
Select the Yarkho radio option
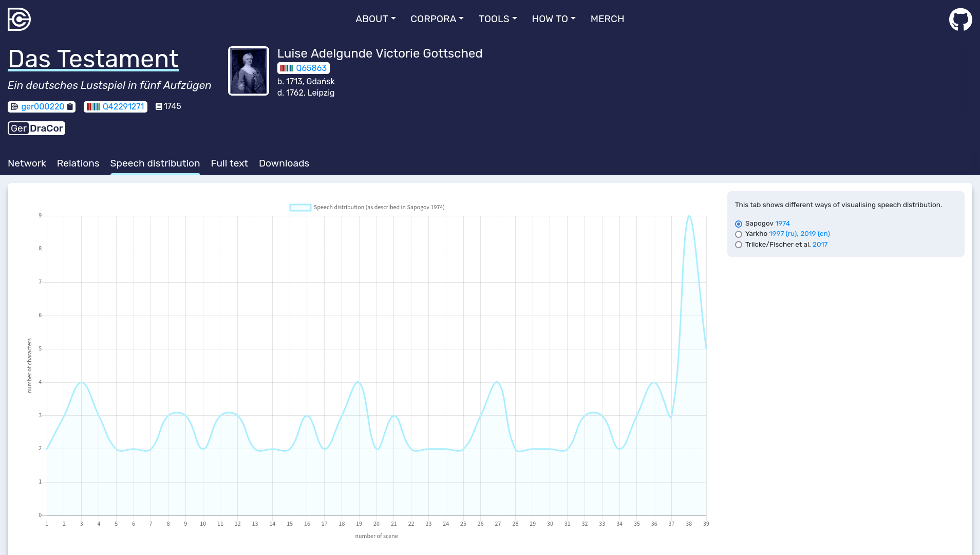point(739,234)
